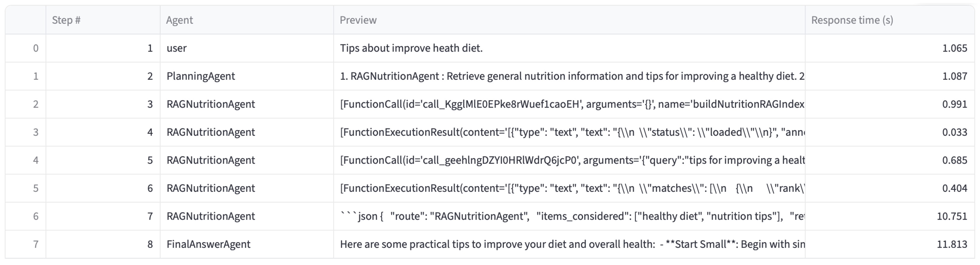Select the response time value 11.813
This screenshot has height=265, width=980.
[952, 244]
